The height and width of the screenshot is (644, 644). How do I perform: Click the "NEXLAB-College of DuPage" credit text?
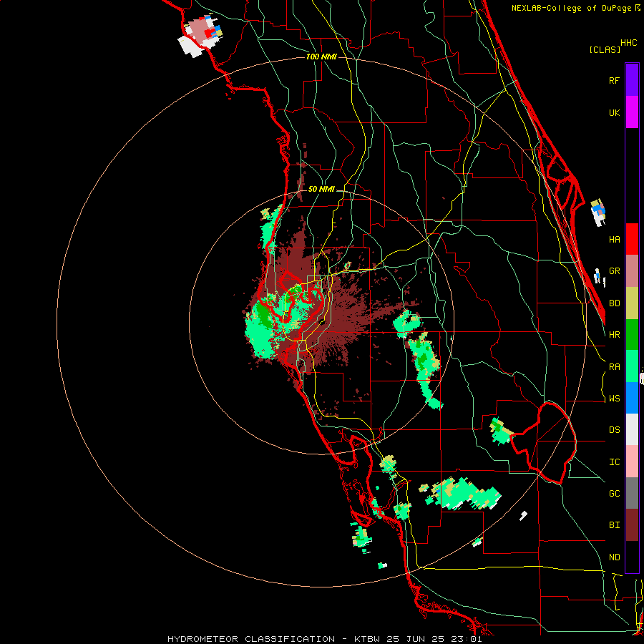[572, 8]
